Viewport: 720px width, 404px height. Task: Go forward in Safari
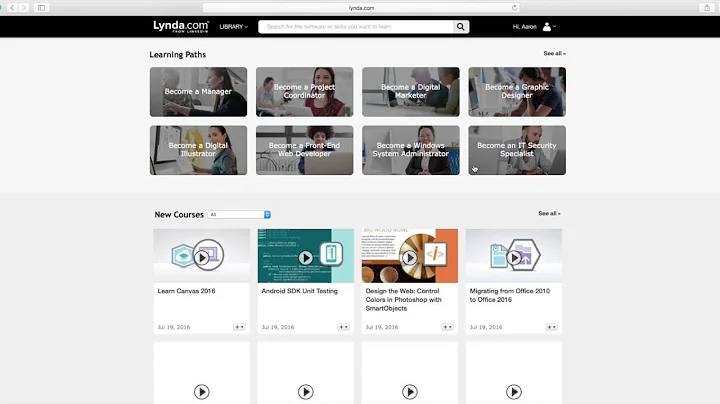pos(24,8)
